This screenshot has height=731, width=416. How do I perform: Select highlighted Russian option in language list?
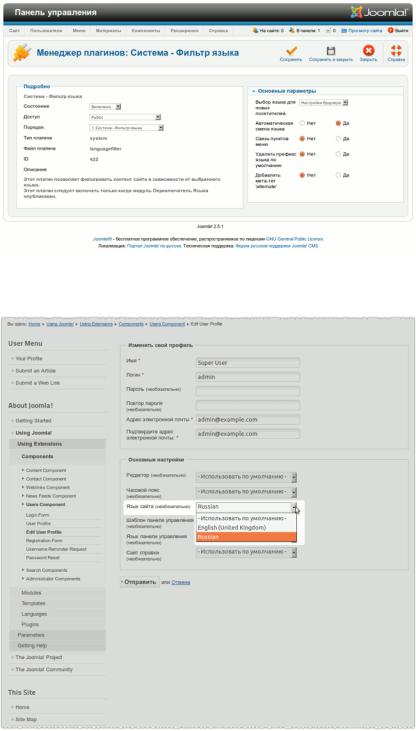pos(246,537)
